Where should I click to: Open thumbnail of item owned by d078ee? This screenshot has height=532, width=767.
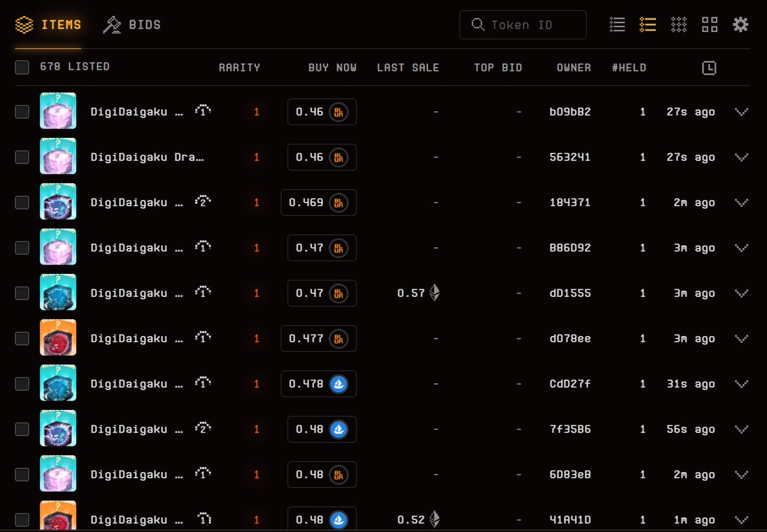(x=58, y=338)
